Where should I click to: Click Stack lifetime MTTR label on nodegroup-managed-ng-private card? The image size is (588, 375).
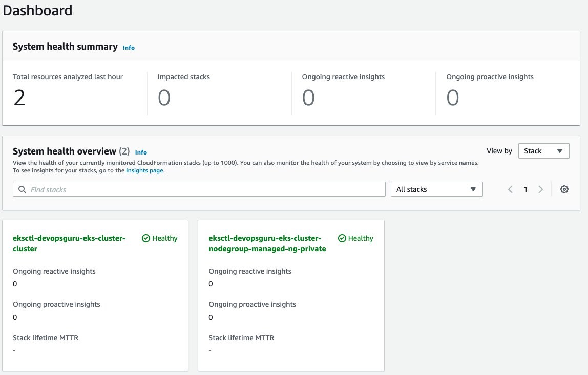click(242, 338)
